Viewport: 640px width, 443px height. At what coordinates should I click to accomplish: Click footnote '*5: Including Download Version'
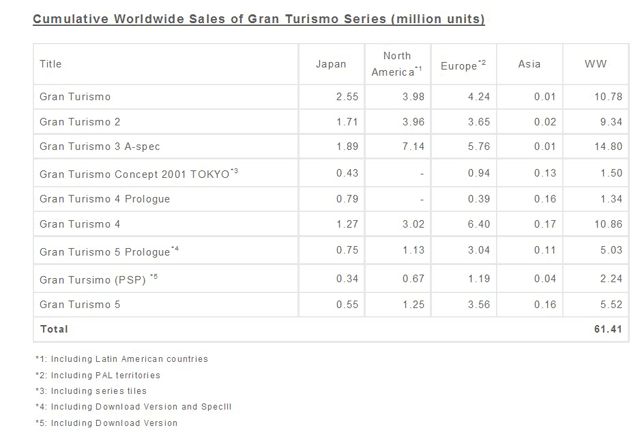click(x=107, y=423)
